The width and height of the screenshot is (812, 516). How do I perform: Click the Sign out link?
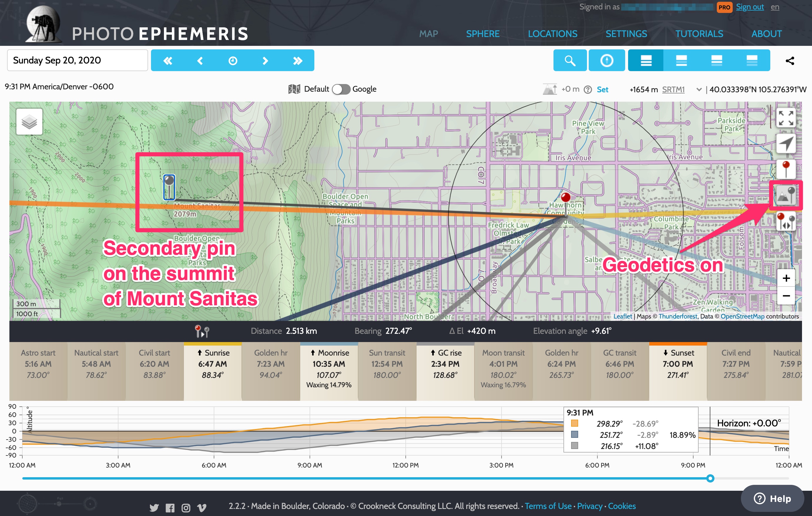tap(750, 7)
